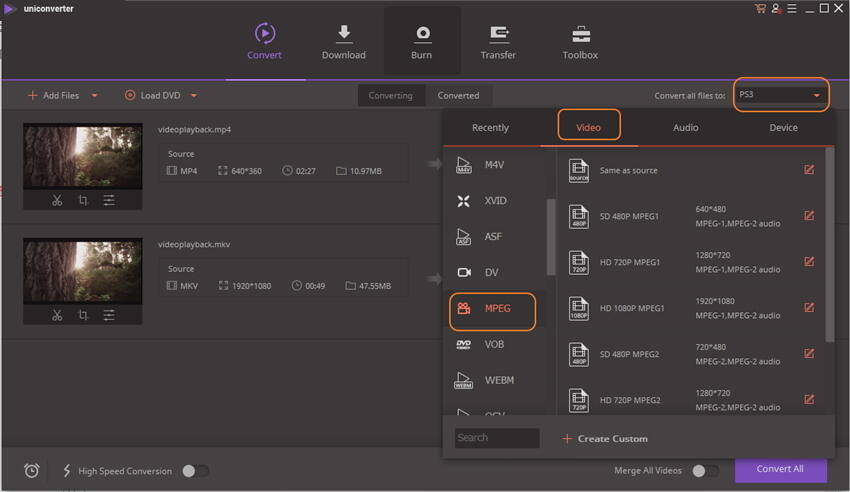Click the Load DVD button
Viewport: 850px width, 492px height.
(153, 95)
